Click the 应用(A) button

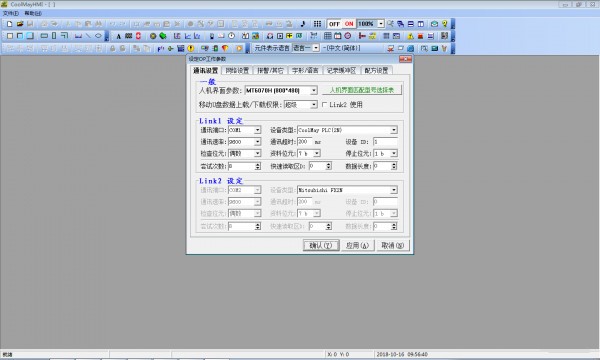357,246
